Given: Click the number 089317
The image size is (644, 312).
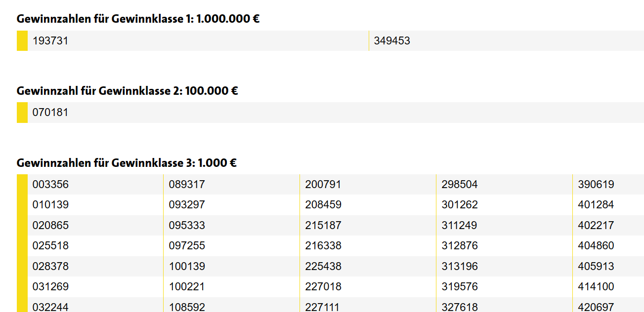Looking at the screenshot, I should click(187, 185).
